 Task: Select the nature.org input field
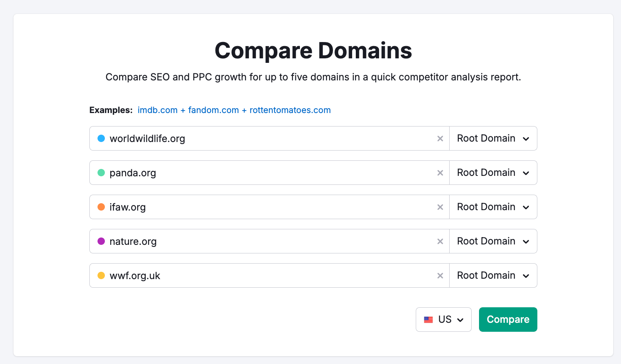click(245, 241)
